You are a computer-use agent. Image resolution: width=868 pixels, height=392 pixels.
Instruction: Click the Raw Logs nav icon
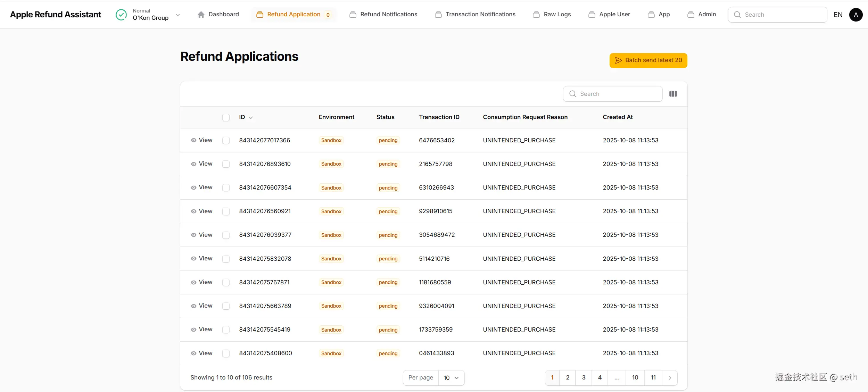tap(536, 15)
